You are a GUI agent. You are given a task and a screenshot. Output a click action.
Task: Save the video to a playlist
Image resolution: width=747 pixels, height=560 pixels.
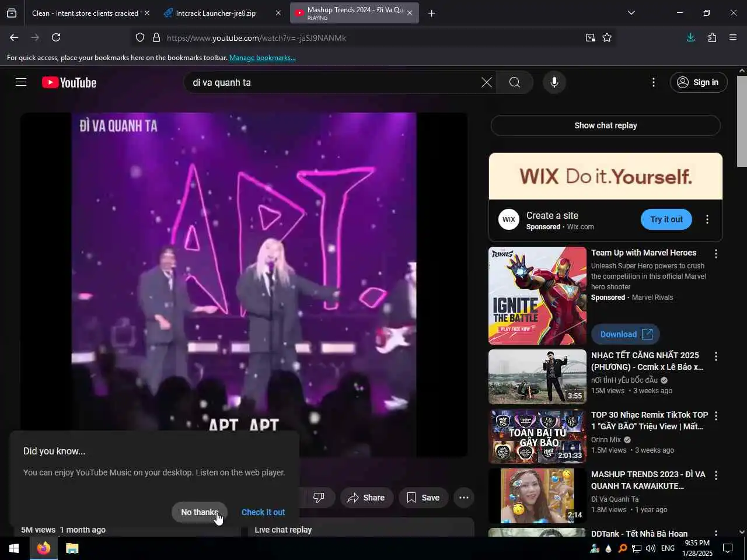point(423,498)
